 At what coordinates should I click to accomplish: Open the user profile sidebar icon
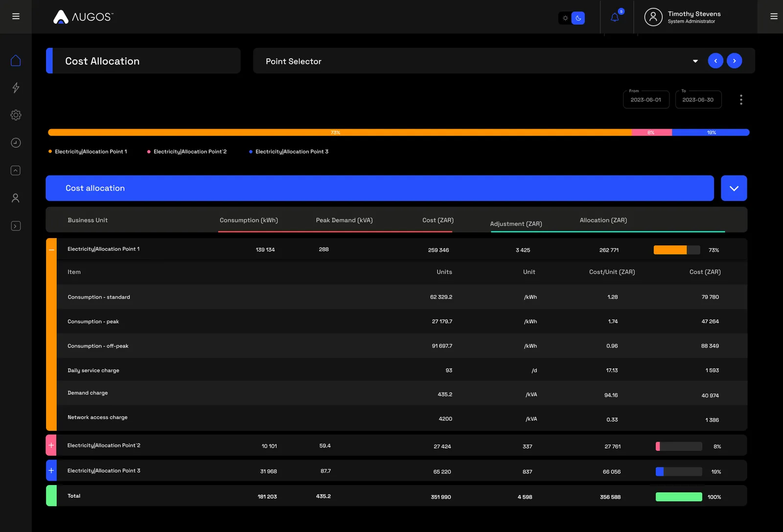[16, 198]
